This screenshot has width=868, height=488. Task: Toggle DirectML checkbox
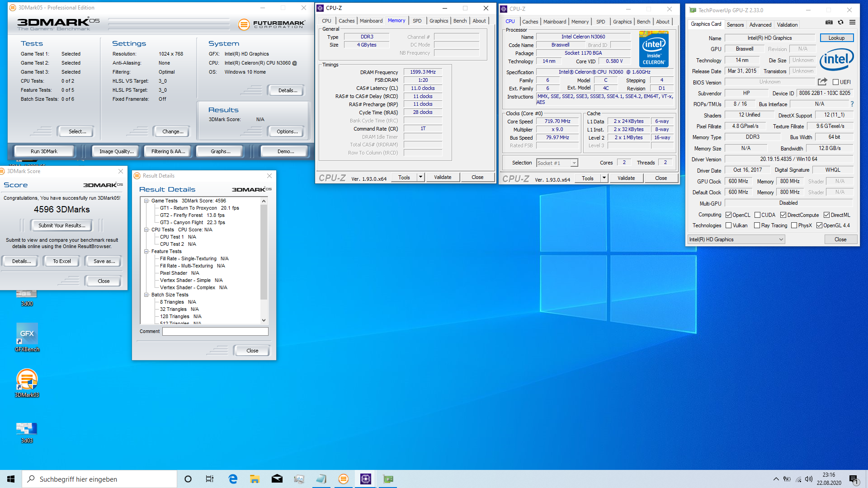pyautogui.click(x=826, y=215)
